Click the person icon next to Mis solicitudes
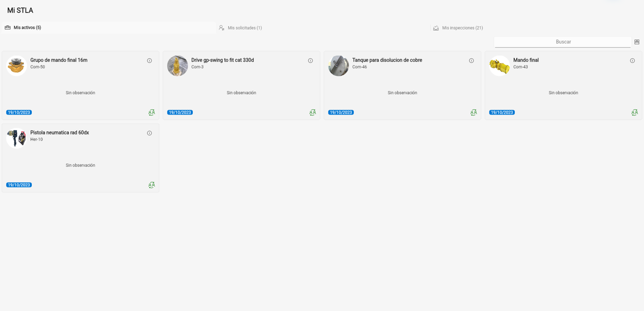The height and width of the screenshot is (311, 644). click(x=221, y=28)
